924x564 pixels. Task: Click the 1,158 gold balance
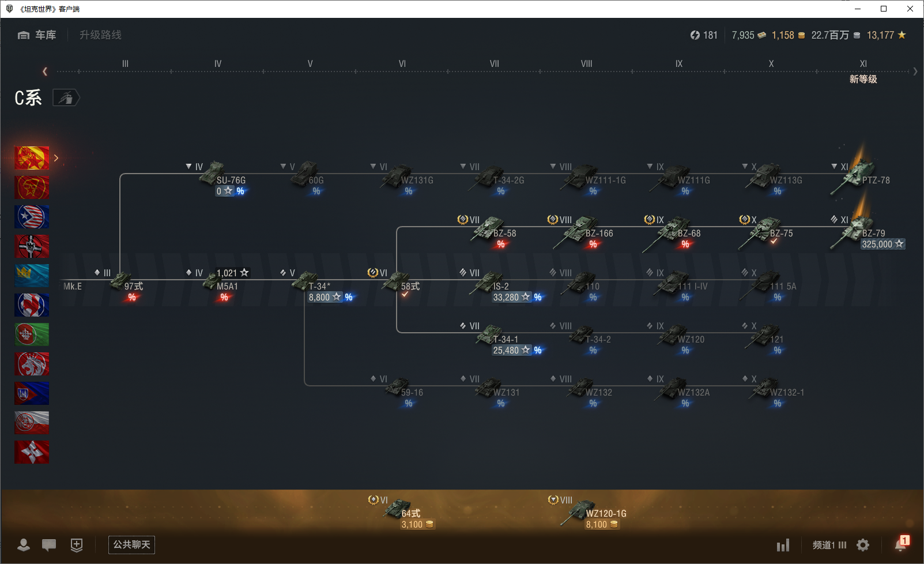point(788,35)
